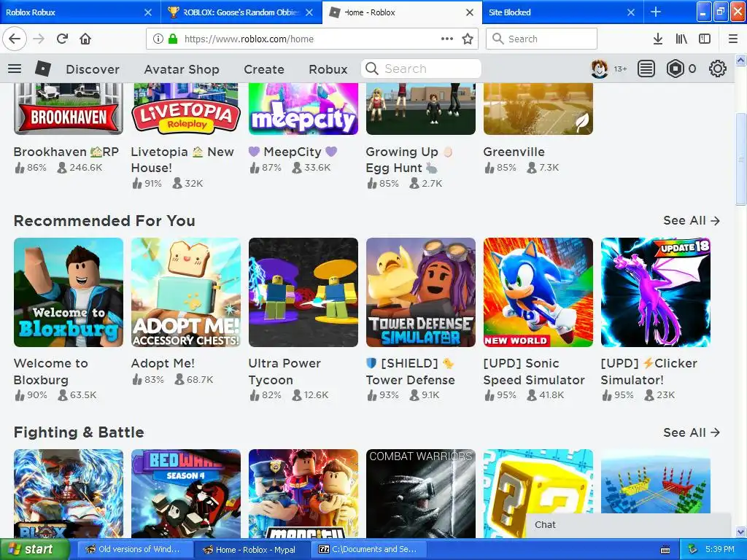The height and width of the screenshot is (560, 747).
Task: Switch to Old versions of Windows taskbar item
Action: [x=135, y=550]
